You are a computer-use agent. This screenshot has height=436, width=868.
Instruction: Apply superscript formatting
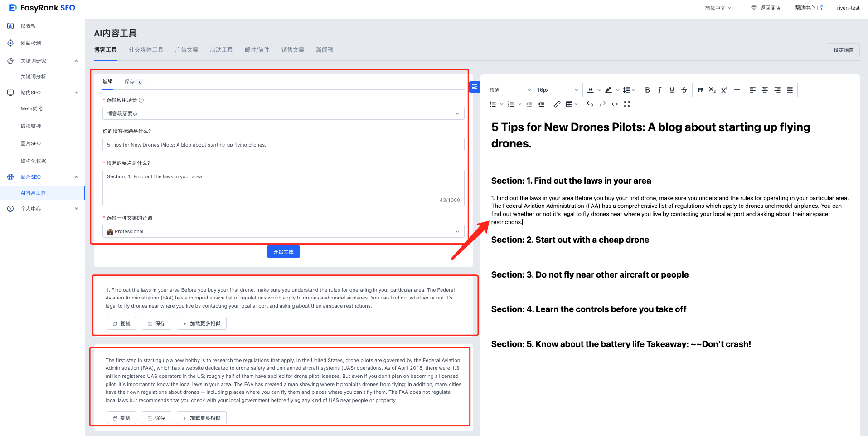[724, 90]
